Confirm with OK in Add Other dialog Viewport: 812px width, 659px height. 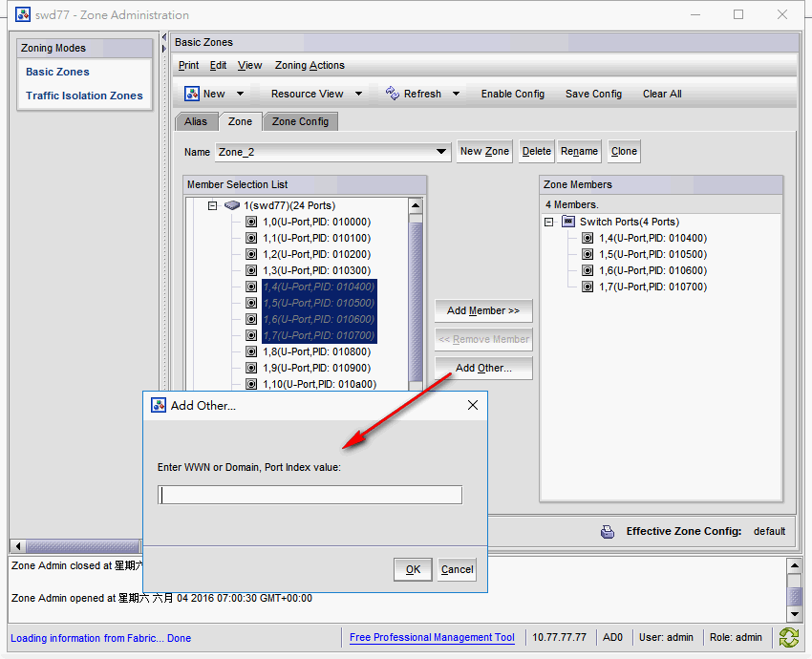(x=413, y=569)
